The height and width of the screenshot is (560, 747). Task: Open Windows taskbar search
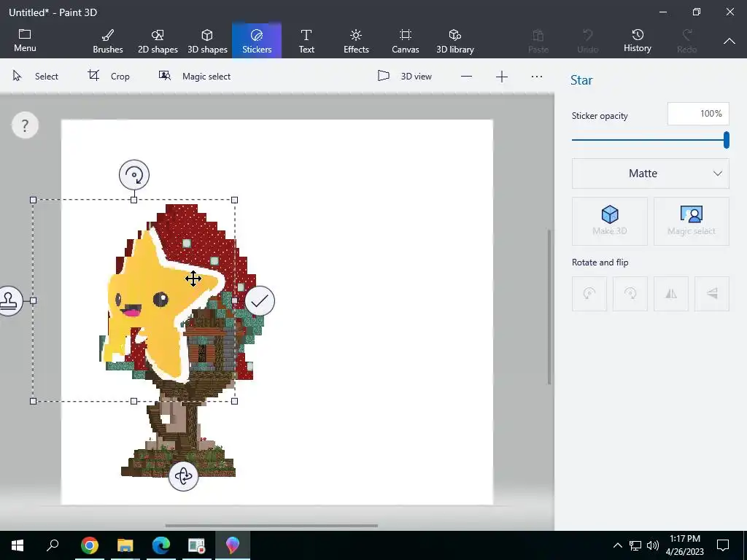[53, 545]
